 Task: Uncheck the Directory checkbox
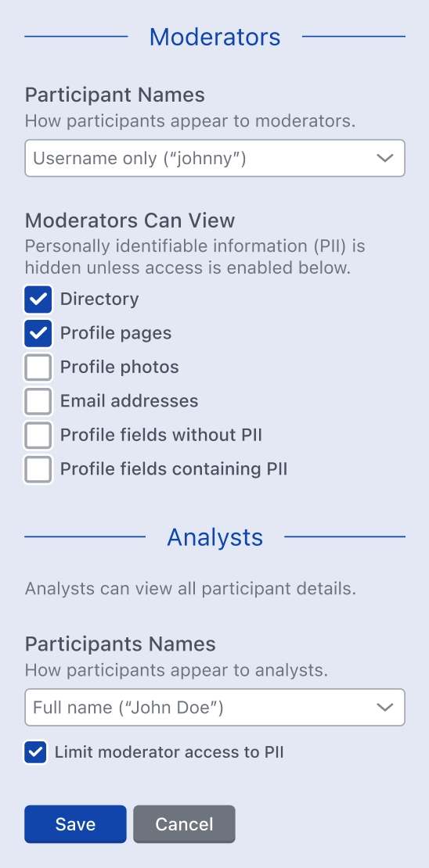click(38, 299)
